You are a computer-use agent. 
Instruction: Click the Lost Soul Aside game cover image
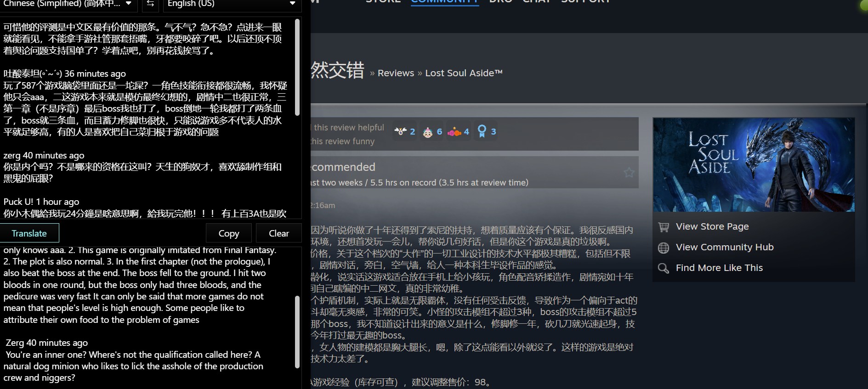pyautogui.click(x=754, y=164)
